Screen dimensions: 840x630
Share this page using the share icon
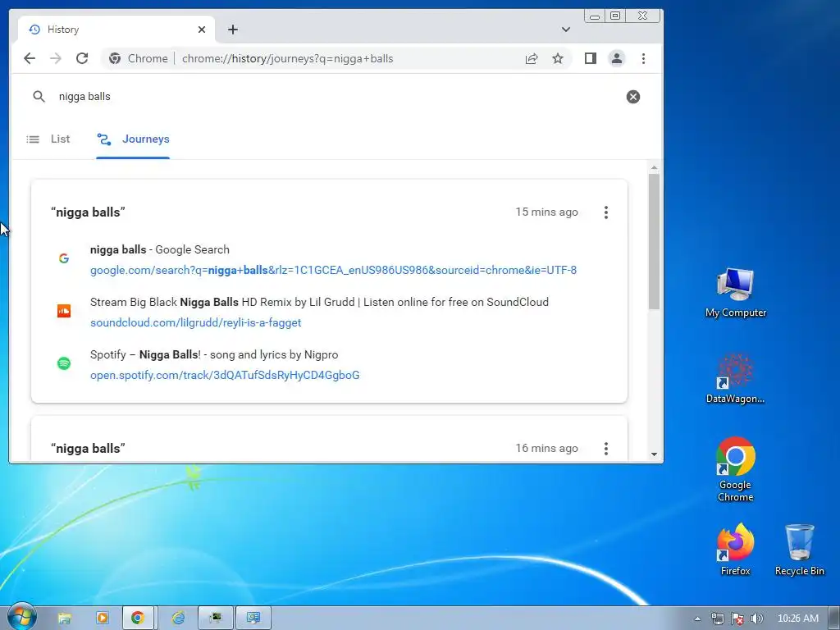click(532, 58)
